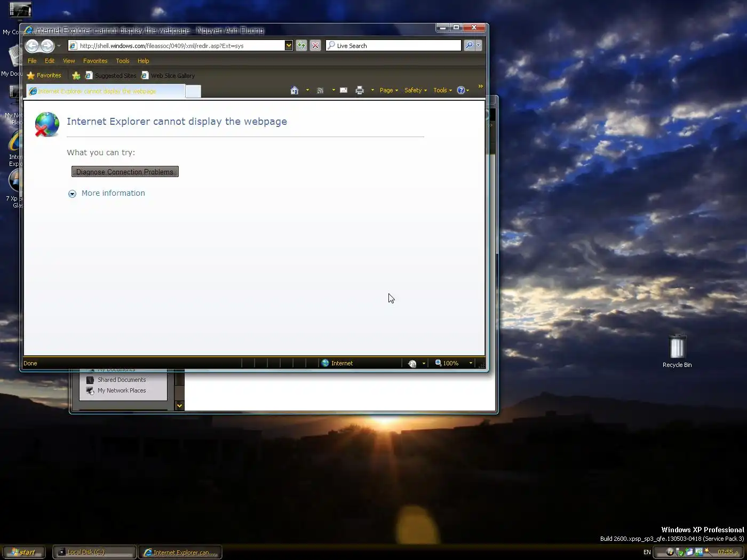Click the Protected Mode status bar icon
The height and width of the screenshot is (560, 747).
(x=412, y=363)
